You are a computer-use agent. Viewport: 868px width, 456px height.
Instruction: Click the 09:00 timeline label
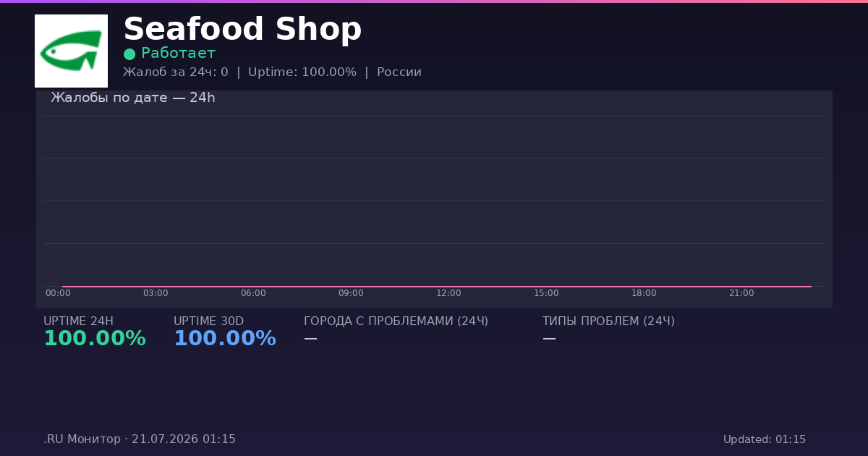pos(351,293)
